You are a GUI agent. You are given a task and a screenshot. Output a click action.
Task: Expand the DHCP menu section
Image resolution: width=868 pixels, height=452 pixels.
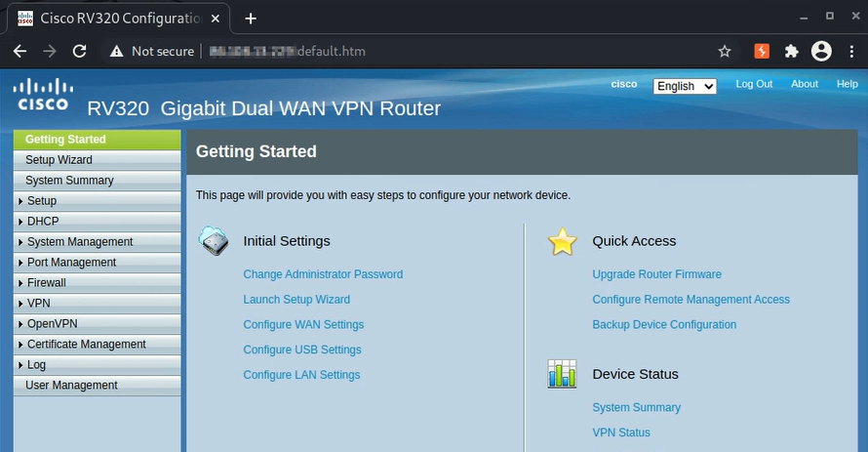point(97,222)
